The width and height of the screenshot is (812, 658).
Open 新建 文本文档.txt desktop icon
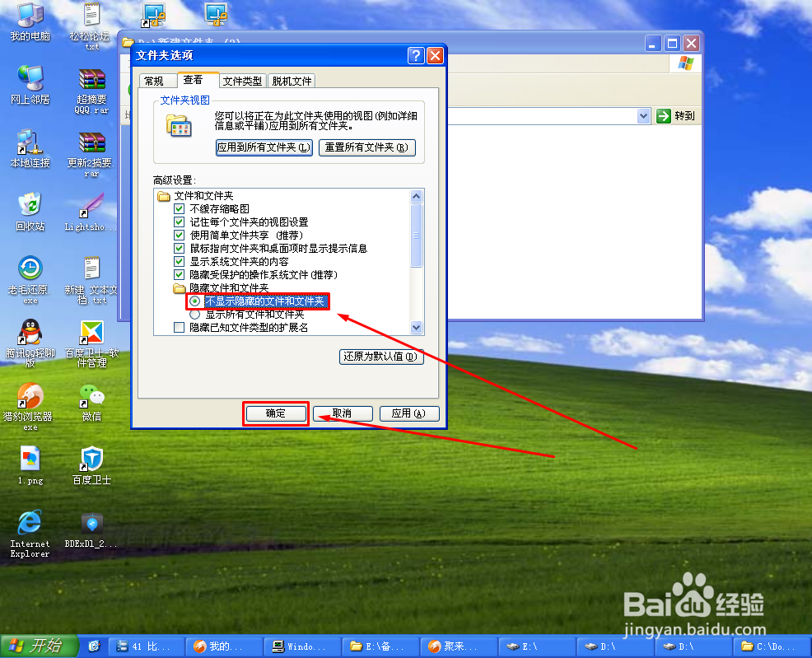coord(91,280)
